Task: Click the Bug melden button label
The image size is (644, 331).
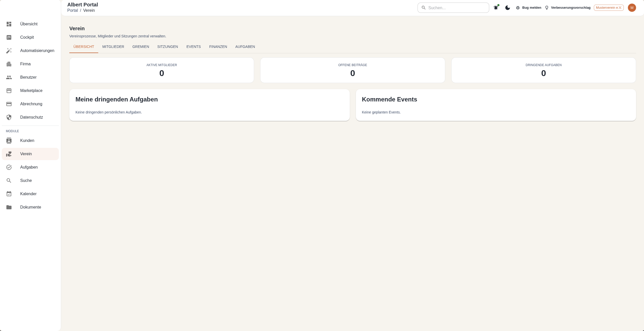Action: coord(532,8)
